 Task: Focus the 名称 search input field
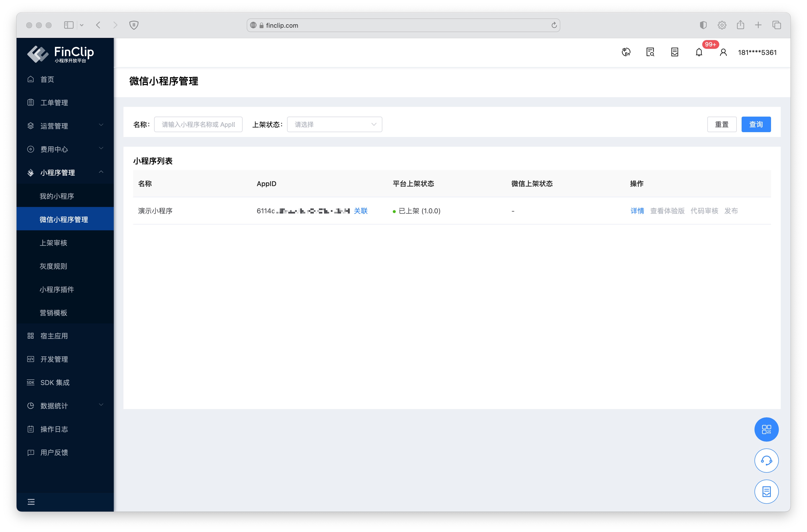tap(198, 125)
